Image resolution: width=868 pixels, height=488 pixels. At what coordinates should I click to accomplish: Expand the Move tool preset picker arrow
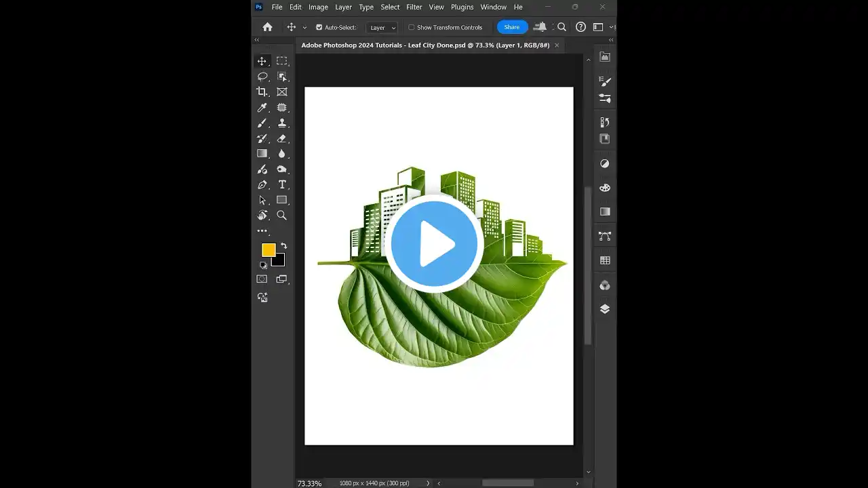tap(304, 28)
